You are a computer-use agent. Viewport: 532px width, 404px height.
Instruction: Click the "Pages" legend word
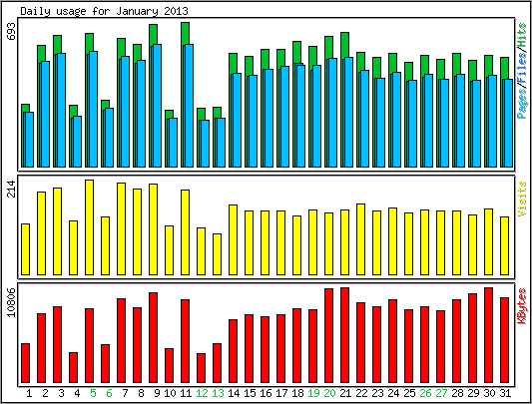(522, 104)
